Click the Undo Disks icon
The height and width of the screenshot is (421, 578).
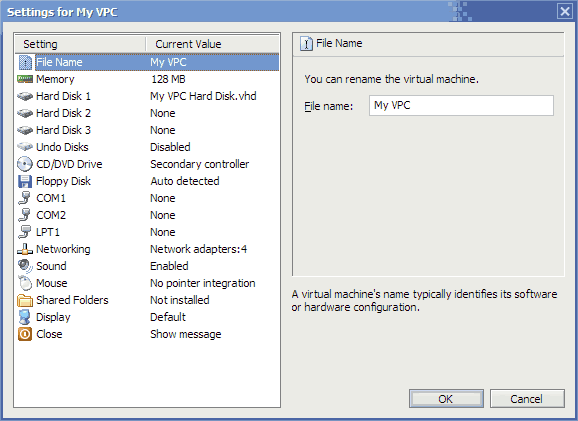click(x=25, y=147)
